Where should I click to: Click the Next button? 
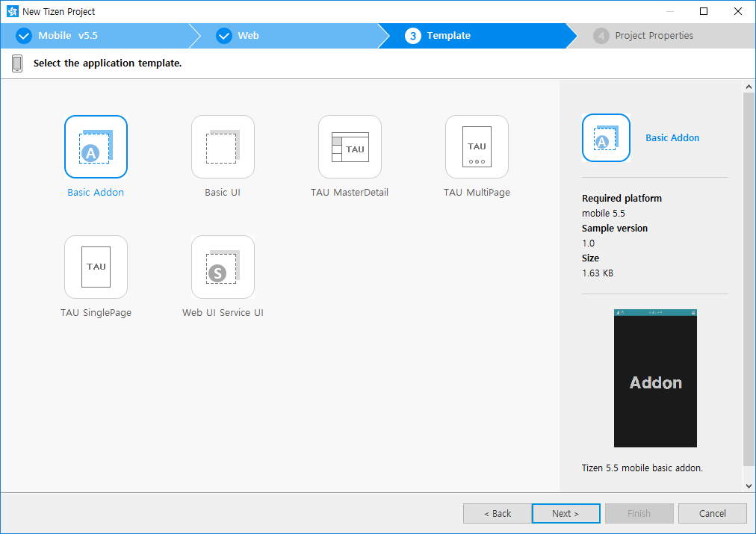[x=566, y=513]
